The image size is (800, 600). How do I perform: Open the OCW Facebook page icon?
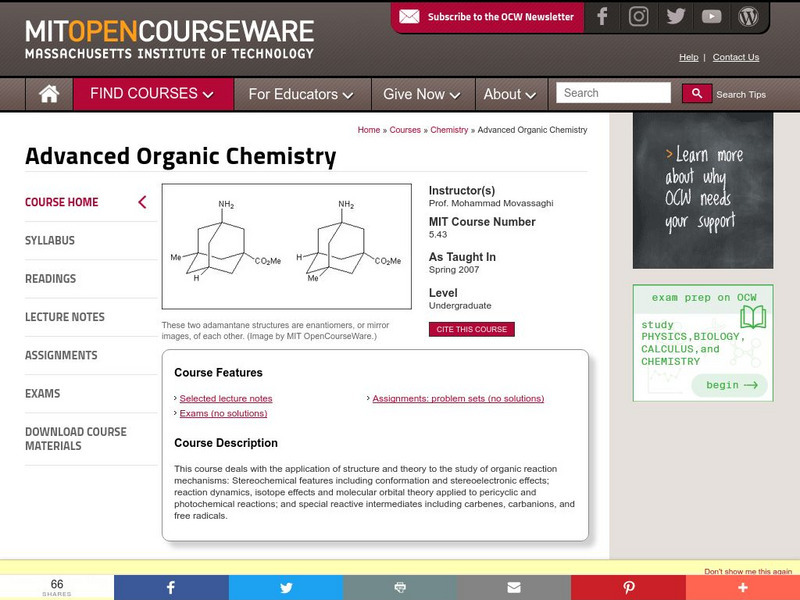[x=602, y=16]
